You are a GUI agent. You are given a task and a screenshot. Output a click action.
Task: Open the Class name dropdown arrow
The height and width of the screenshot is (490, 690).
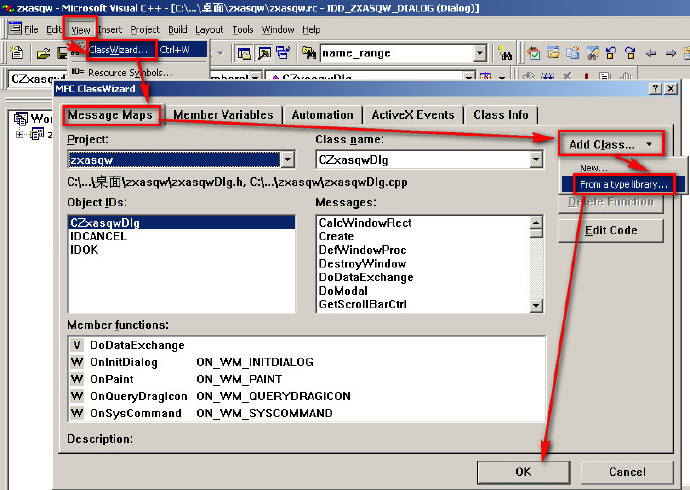pos(536,159)
